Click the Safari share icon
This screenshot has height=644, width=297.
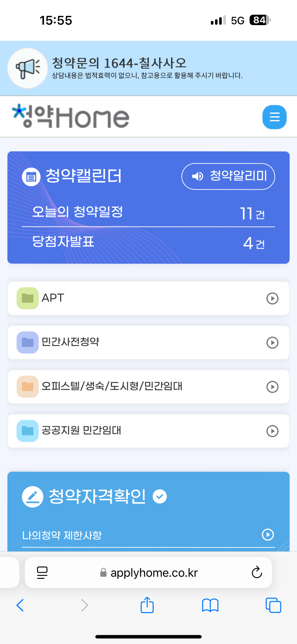(147, 605)
